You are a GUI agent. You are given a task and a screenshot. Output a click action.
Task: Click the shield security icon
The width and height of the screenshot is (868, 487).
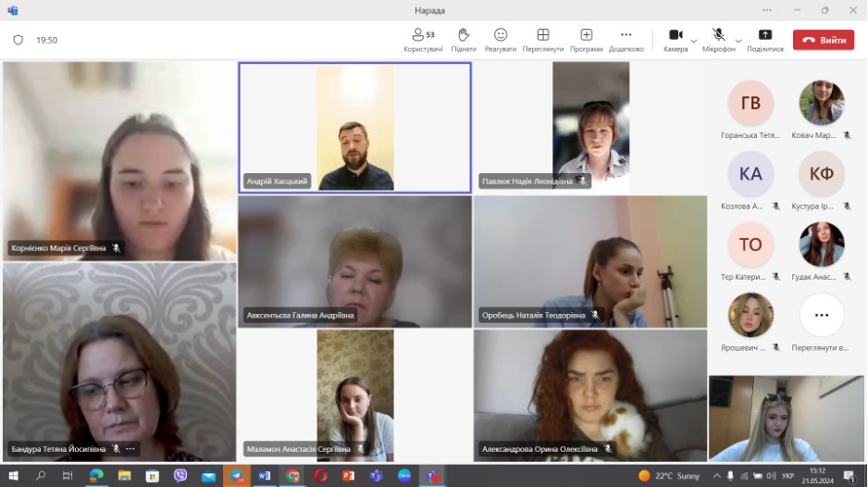point(19,40)
